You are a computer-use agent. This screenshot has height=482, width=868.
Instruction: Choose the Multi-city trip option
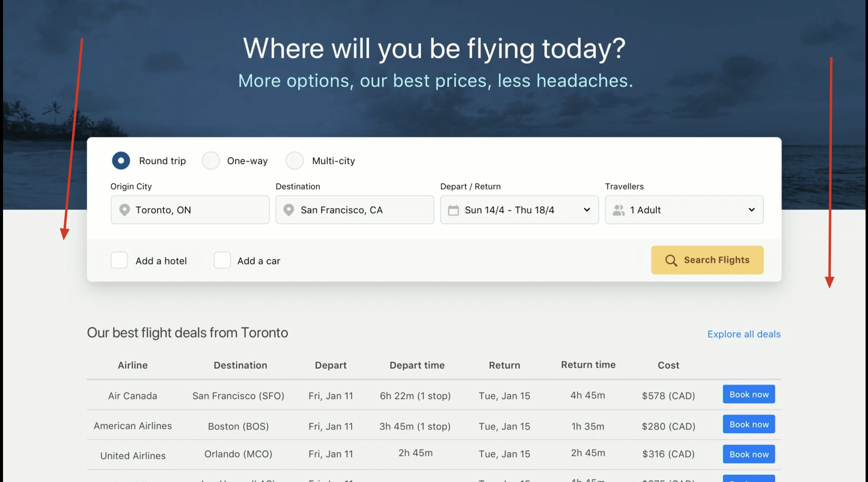click(294, 161)
